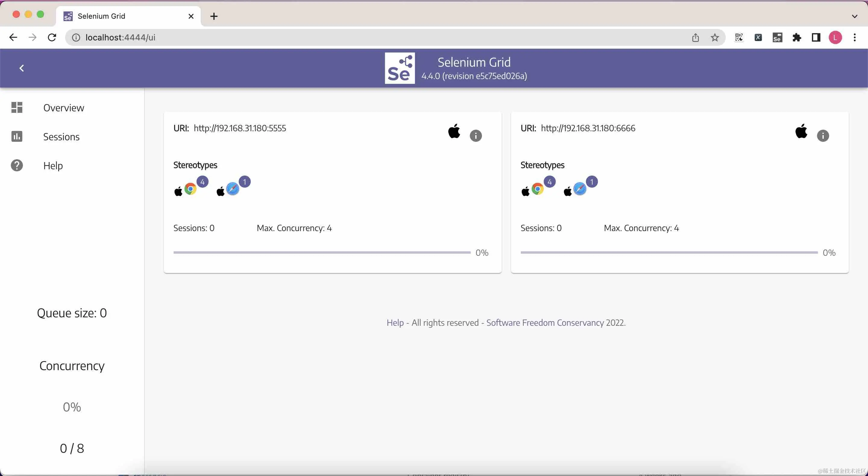Open the Extensions puzzle menu
Image resolution: width=868 pixels, height=476 pixels.
pos(797,37)
